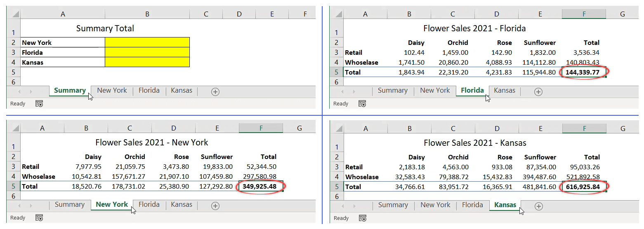The width and height of the screenshot is (644, 229).
Task: Click 'Whoselase' row label in Kansas sheet
Action: click(x=362, y=177)
